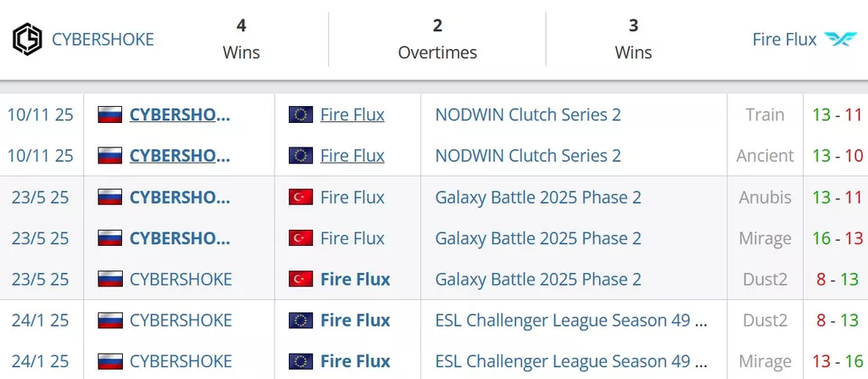Click the 13 - 10 Ancient score

coord(837,156)
